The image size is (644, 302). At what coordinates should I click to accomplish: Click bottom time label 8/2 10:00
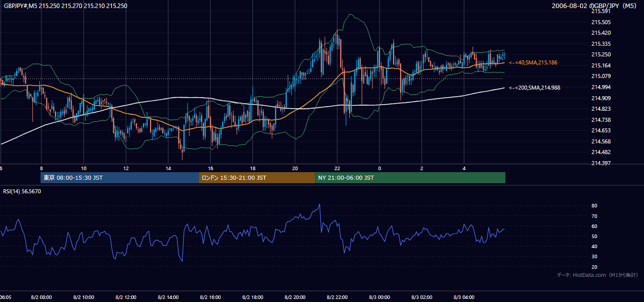click(x=84, y=297)
